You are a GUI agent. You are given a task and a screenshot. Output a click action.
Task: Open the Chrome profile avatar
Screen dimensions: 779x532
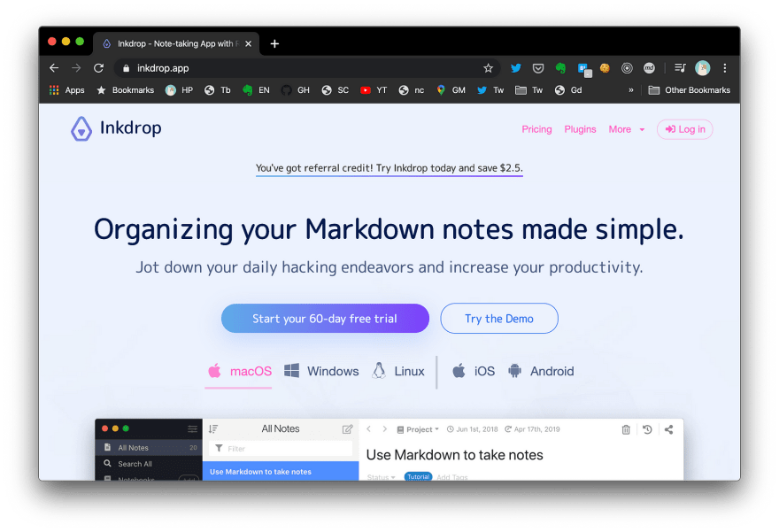[703, 68]
